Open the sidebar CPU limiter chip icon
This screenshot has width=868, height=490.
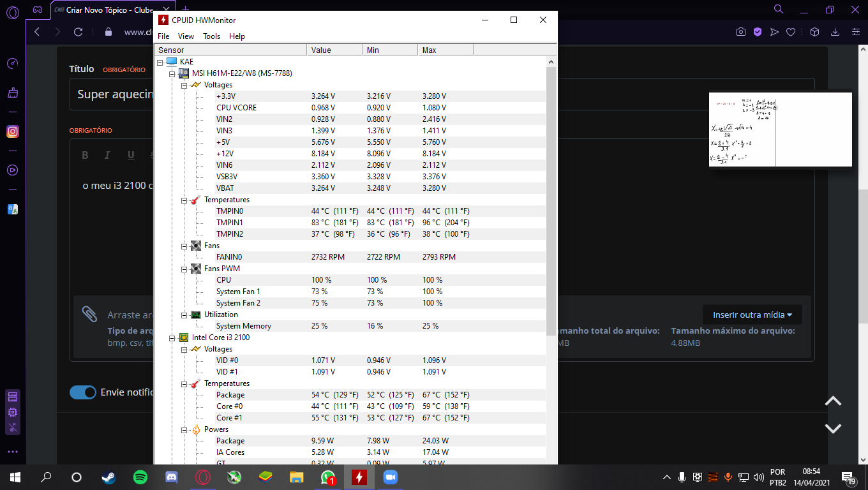click(x=13, y=412)
